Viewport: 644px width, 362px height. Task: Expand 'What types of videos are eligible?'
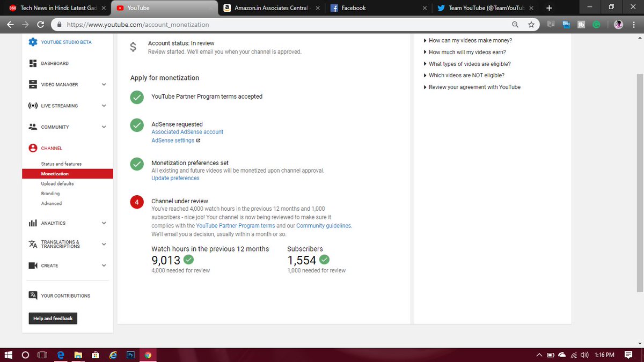(467, 64)
